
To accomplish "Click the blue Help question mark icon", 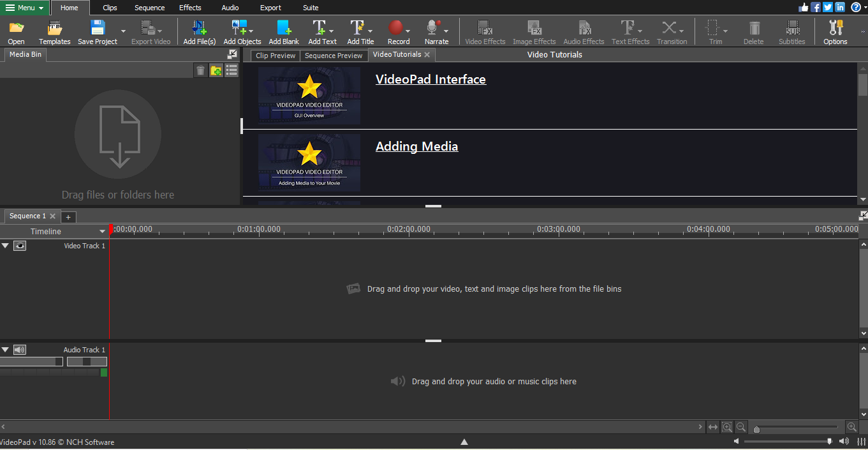I will click(855, 7).
